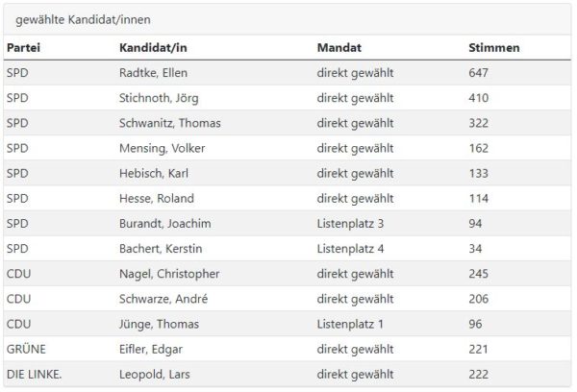Click on Hebisch, Karl
Image resolution: width=577 pixels, height=392 pixels.
[154, 173]
